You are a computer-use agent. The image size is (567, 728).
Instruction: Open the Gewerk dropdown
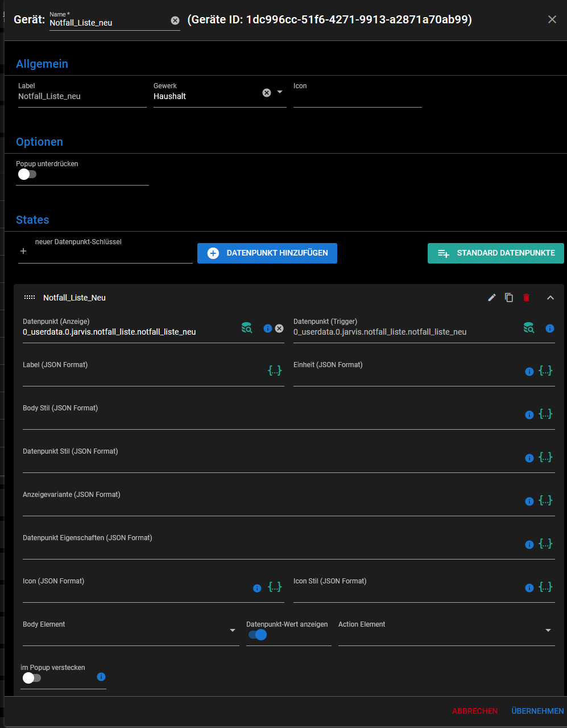coord(279,92)
